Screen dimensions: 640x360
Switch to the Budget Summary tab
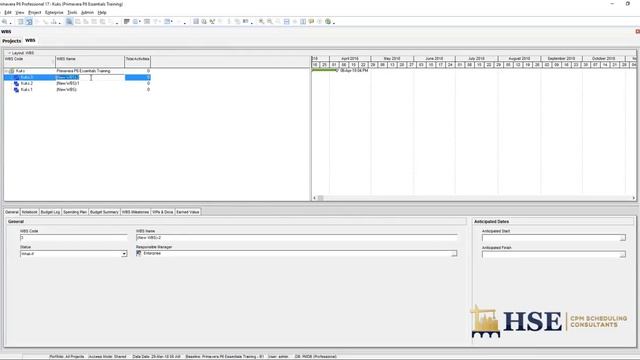[x=104, y=212]
